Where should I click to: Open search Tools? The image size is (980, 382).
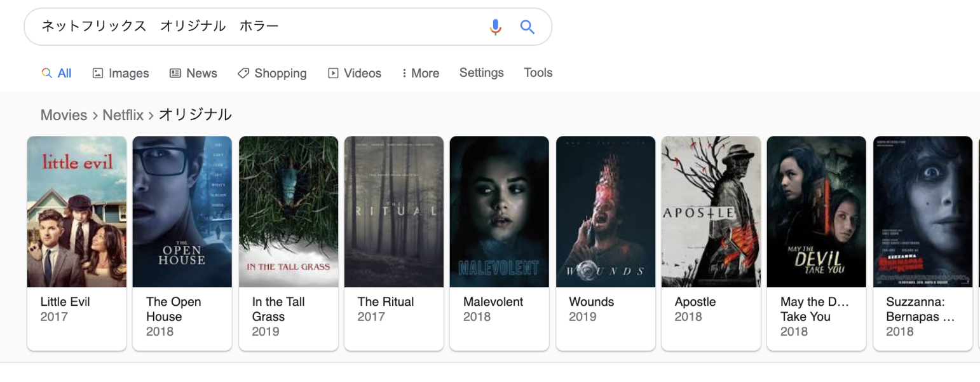[538, 72]
